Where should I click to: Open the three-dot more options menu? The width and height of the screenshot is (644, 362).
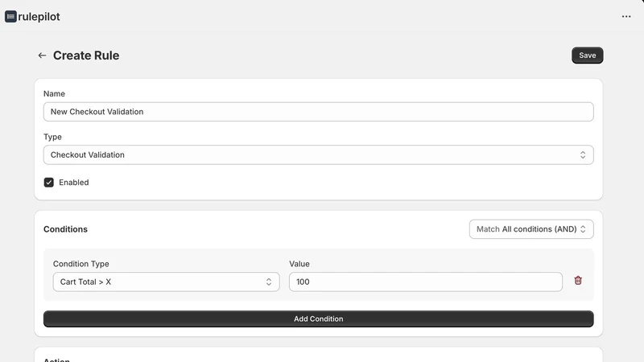tap(626, 16)
